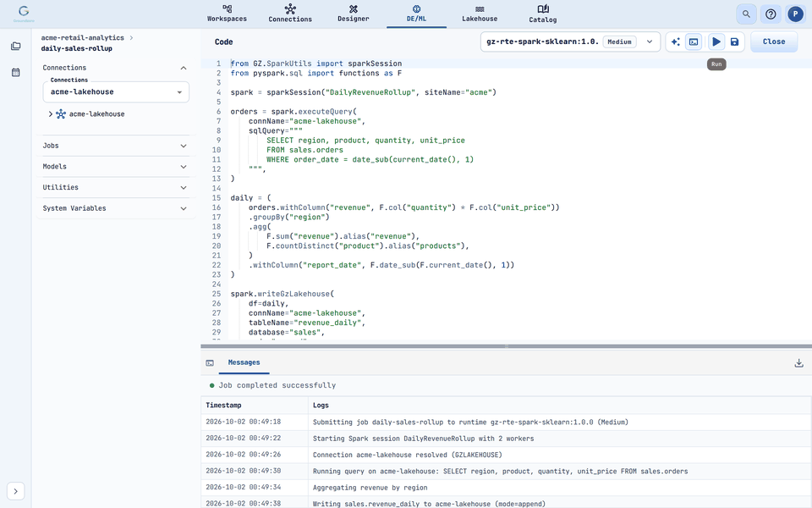Expand the Jobs section

115,146
